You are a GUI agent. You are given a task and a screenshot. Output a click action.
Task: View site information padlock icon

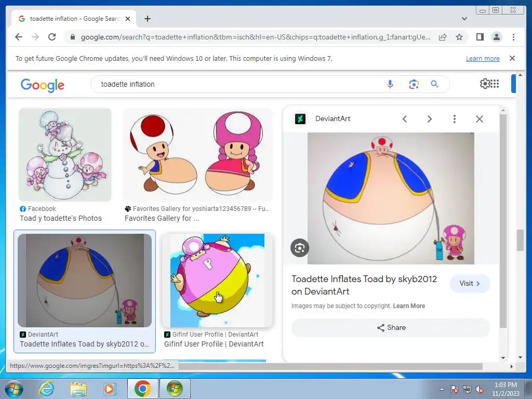coord(72,37)
